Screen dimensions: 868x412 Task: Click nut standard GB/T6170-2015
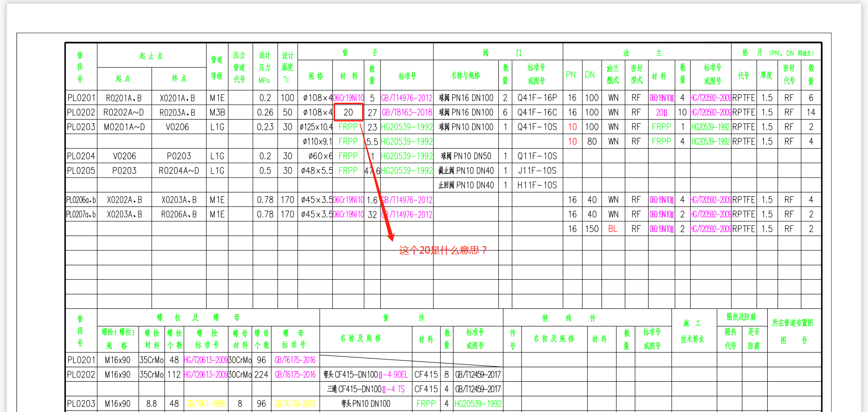[295, 404]
